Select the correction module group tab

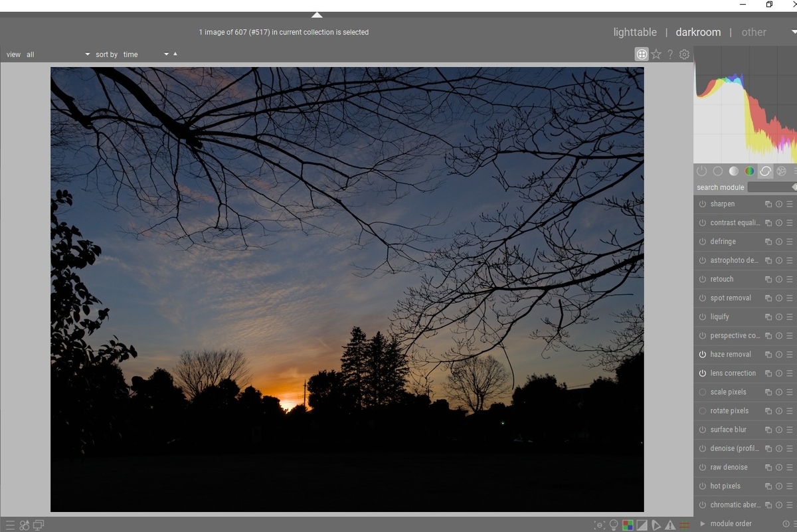coord(765,171)
